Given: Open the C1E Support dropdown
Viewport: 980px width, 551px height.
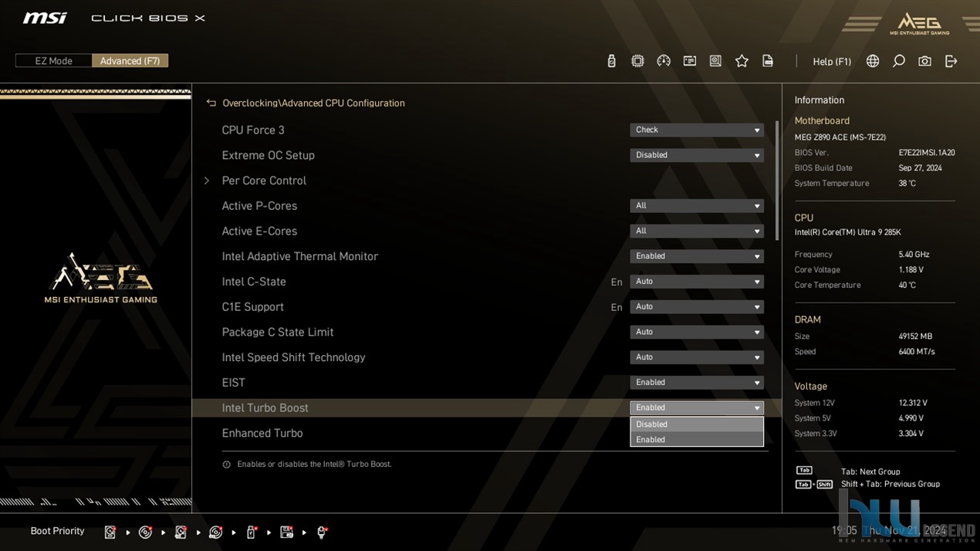Looking at the screenshot, I should [x=697, y=307].
